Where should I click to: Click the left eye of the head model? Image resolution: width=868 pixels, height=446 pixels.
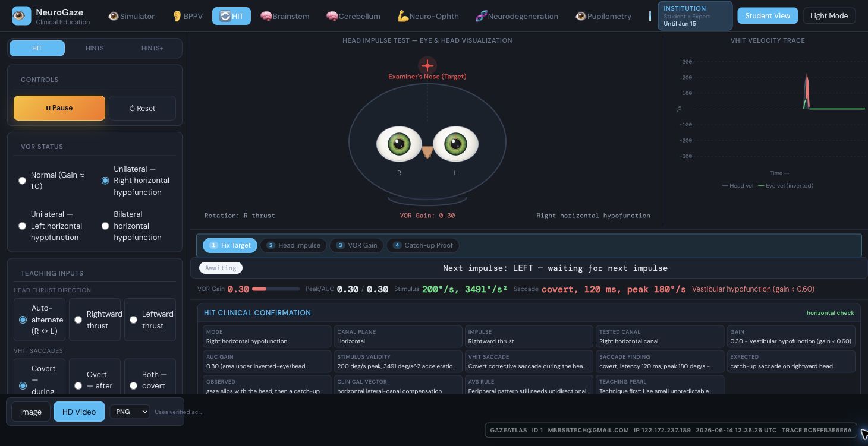[x=455, y=144]
